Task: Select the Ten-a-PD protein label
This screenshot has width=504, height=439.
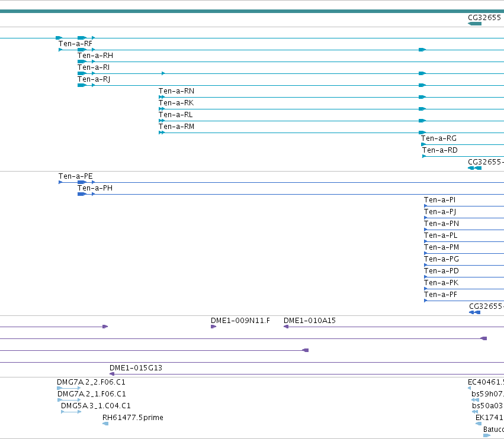Action: point(441,271)
